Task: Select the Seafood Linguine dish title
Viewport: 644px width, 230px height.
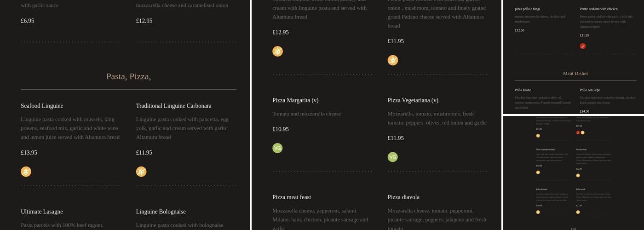Action: pos(42,106)
